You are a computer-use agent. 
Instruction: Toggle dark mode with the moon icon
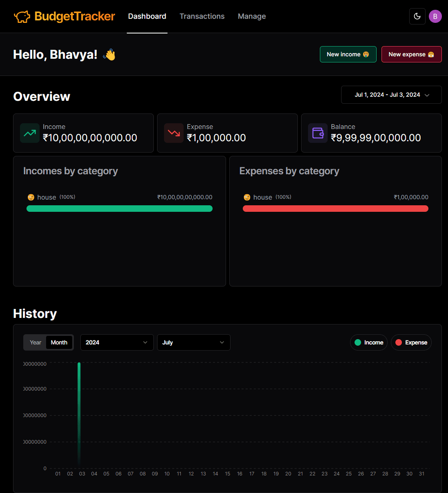417,16
